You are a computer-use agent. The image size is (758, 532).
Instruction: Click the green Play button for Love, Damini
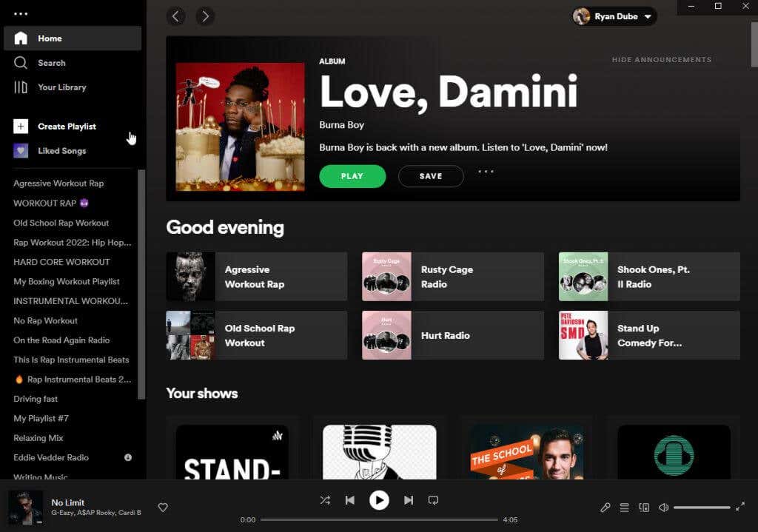point(352,176)
